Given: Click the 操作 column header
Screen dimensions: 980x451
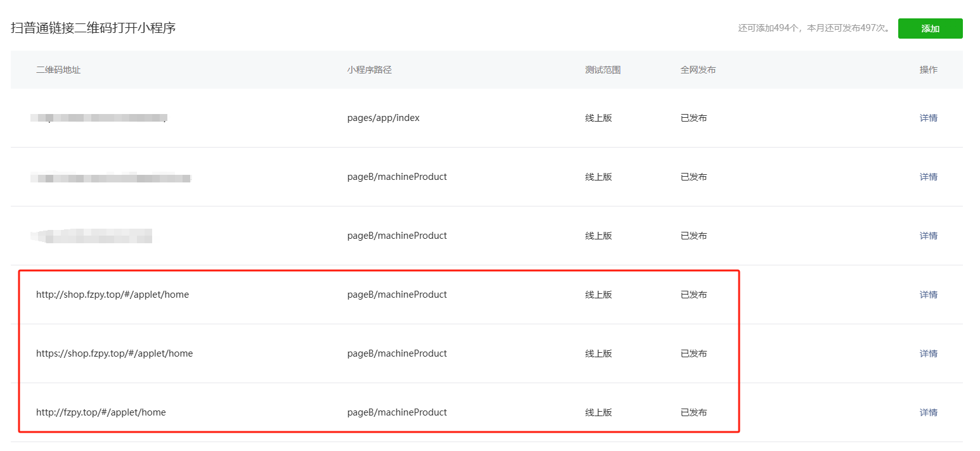Looking at the screenshot, I should (929, 70).
